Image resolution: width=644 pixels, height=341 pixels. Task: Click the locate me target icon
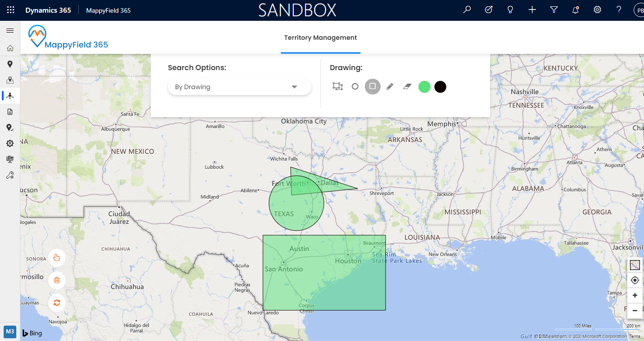[x=634, y=280]
